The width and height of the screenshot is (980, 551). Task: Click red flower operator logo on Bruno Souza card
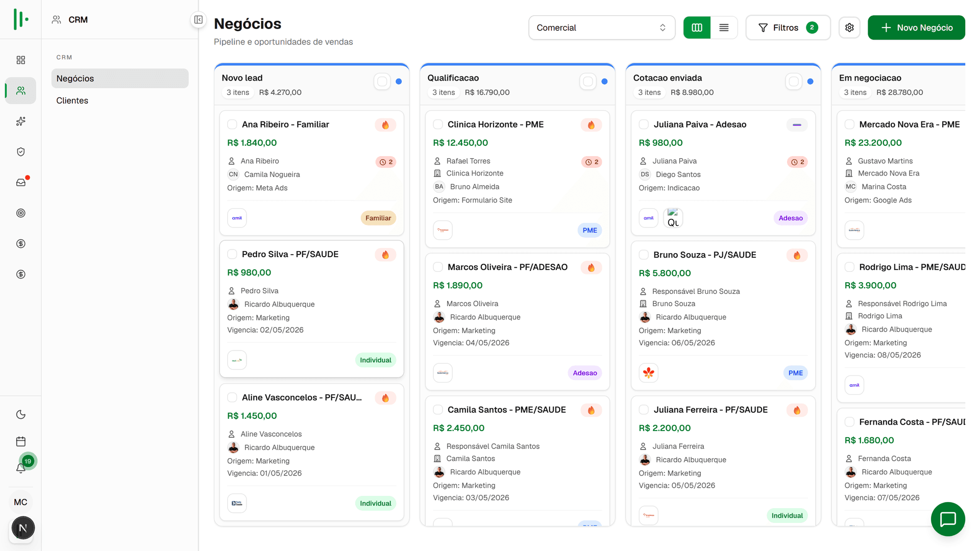click(648, 373)
